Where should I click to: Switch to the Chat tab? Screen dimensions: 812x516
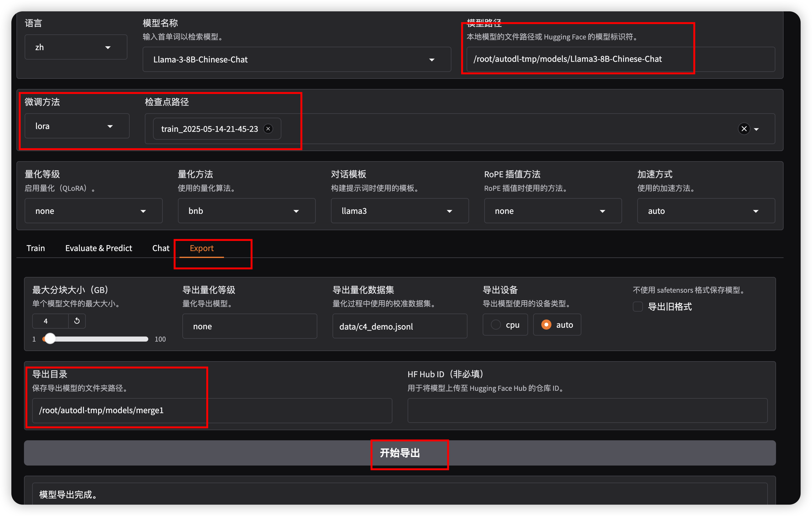pos(161,248)
